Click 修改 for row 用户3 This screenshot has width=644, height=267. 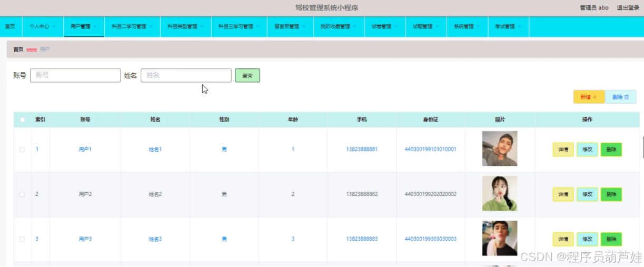(x=587, y=239)
